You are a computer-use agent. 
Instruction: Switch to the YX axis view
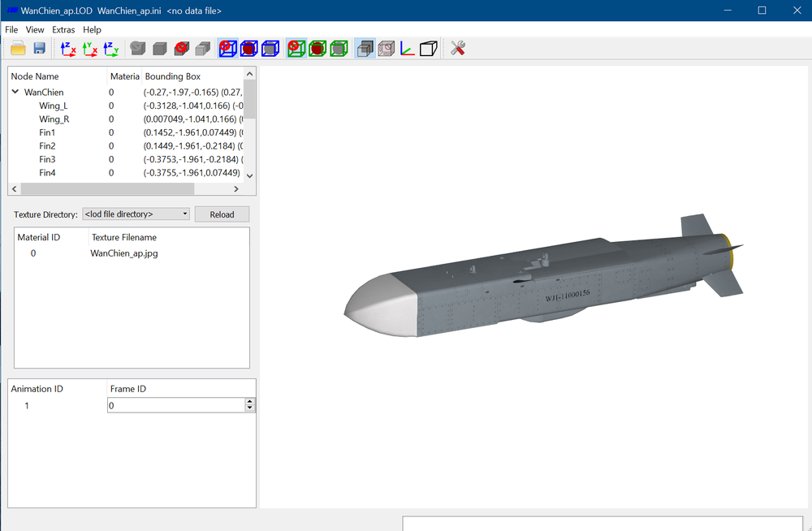89,49
